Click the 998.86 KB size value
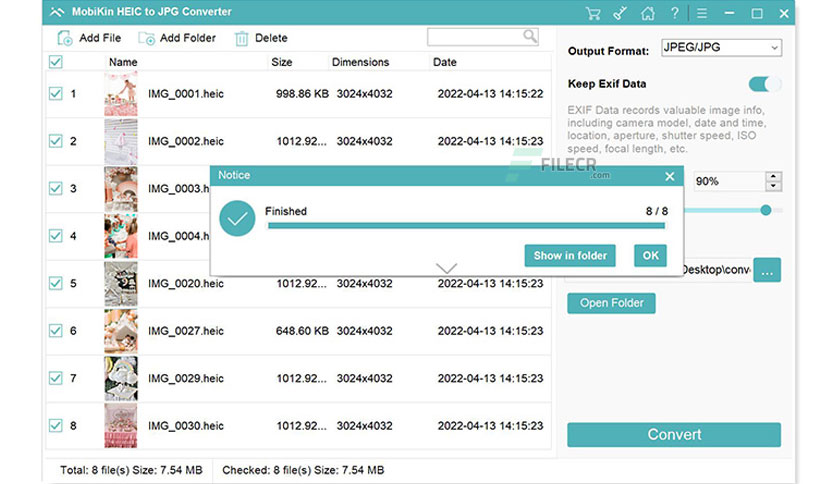The image size is (836, 484). (x=302, y=94)
